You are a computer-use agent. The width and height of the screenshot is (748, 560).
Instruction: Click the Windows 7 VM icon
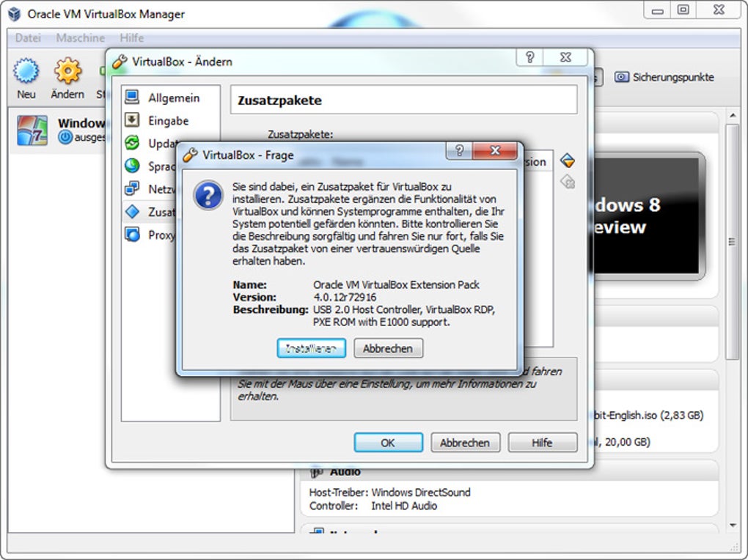pos(32,130)
